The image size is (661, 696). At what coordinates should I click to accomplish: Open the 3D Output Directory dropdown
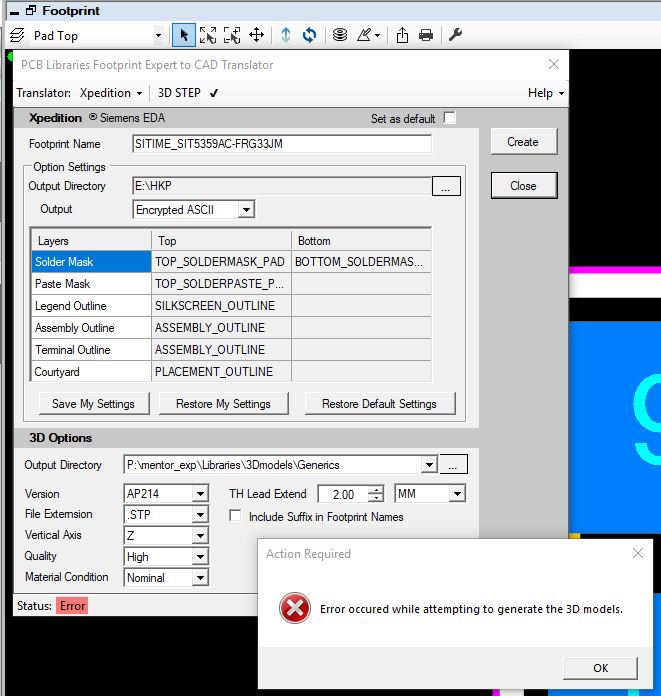429,465
